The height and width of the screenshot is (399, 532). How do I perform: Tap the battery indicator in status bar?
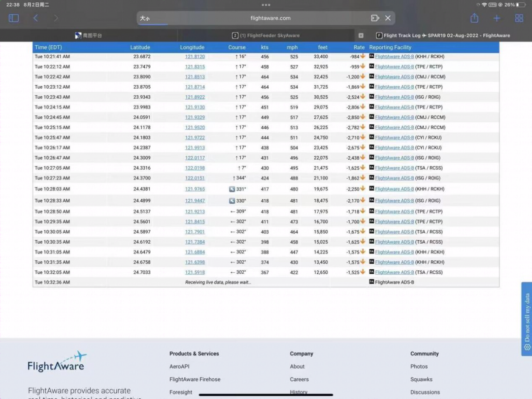pyautogui.click(x=520, y=5)
